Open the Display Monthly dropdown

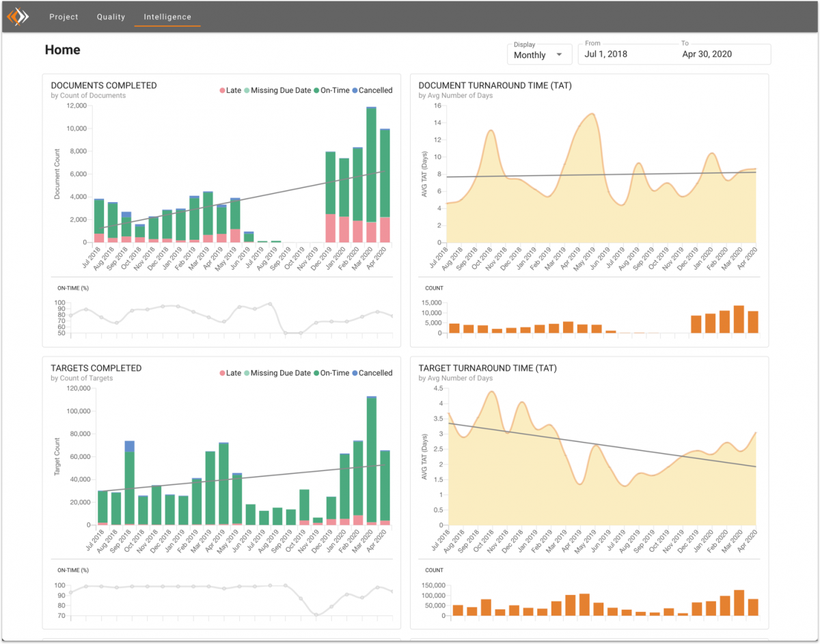[531, 55]
